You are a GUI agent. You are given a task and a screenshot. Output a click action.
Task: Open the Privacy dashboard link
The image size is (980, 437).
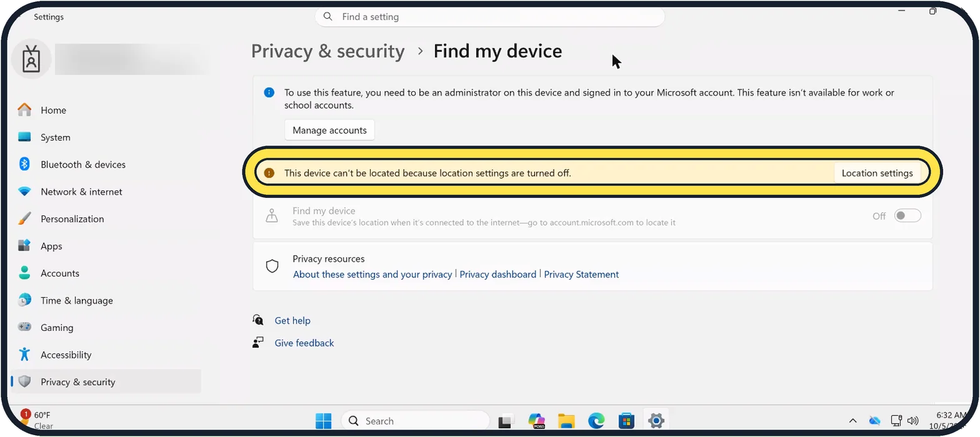click(498, 274)
